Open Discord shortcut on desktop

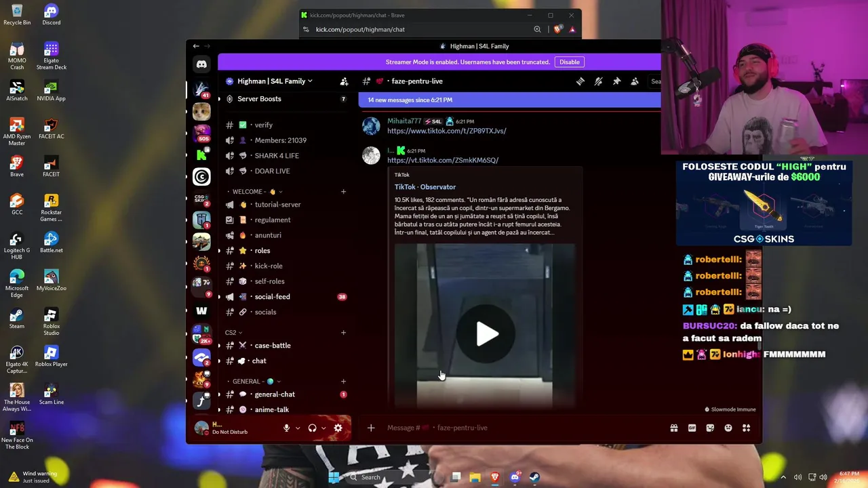51,15
